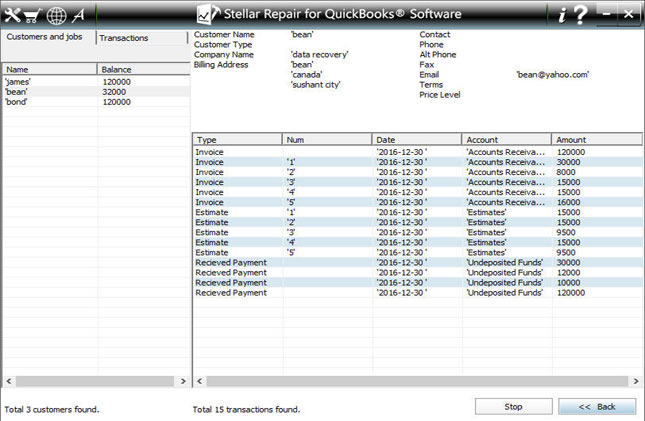This screenshot has width=645, height=421.
Task: Open the globe website icon
Action: click(56, 16)
